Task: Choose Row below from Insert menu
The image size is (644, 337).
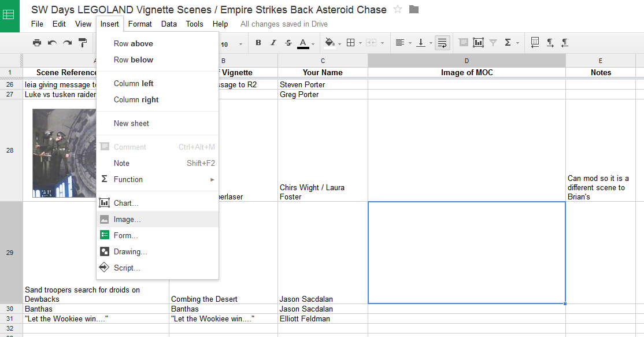Action: tap(157, 60)
